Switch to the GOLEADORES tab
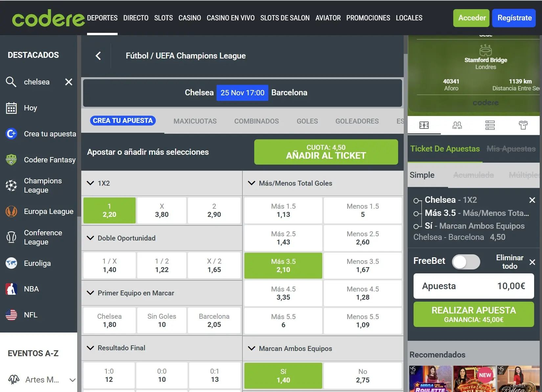Screen dimensions: 542x392 click(357, 121)
